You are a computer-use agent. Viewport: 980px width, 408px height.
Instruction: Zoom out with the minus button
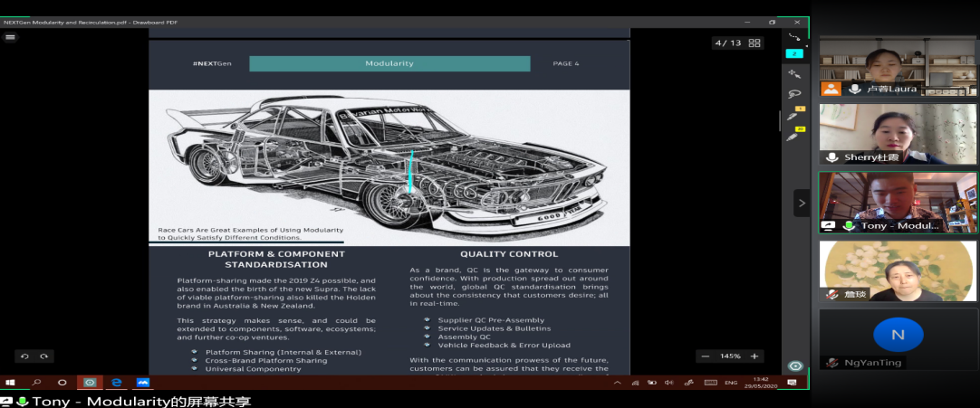click(x=706, y=356)
